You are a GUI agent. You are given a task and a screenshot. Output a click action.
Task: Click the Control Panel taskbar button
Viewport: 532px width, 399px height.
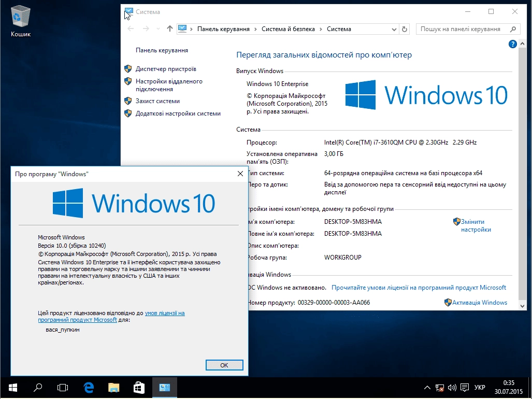tap(165, 388)
